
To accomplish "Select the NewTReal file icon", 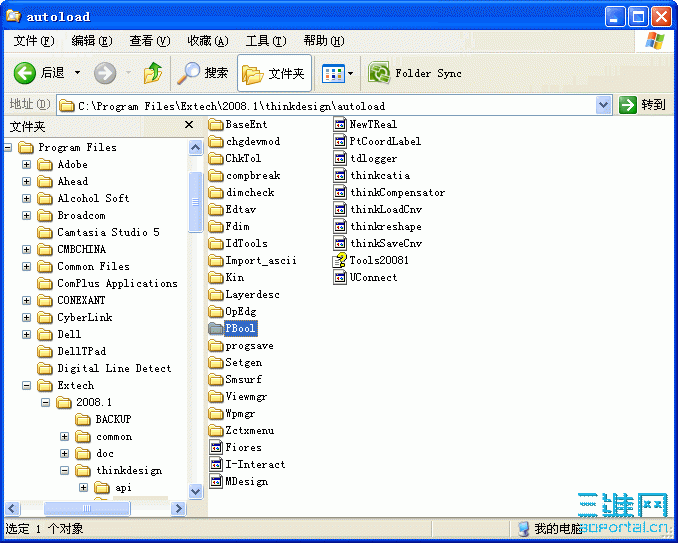I will pos(340,125).
